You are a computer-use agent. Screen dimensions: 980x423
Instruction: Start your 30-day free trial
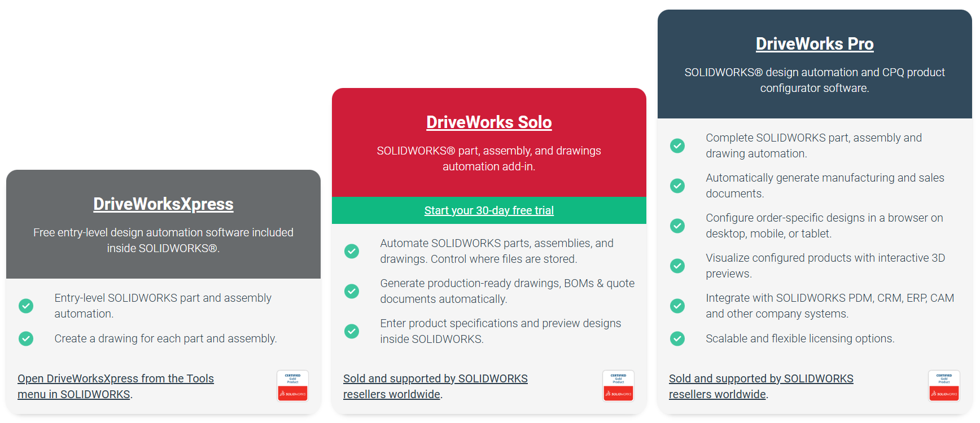coord(489,210)
